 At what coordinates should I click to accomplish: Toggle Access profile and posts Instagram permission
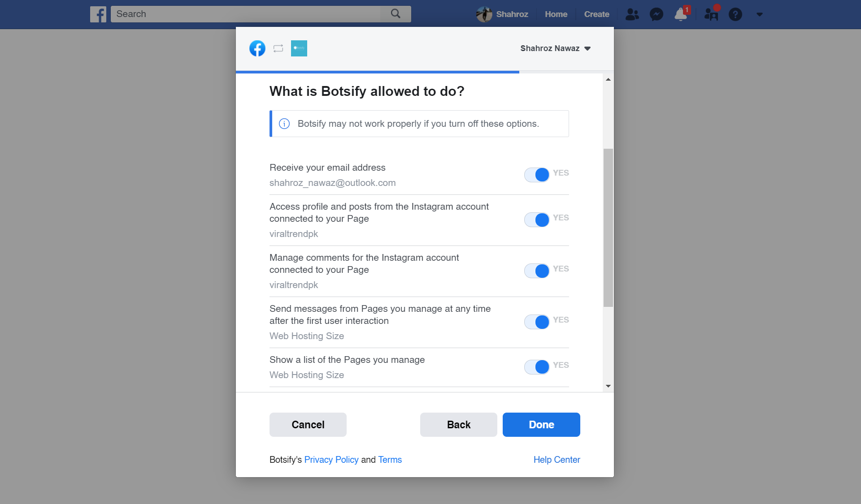coord(537,220)
